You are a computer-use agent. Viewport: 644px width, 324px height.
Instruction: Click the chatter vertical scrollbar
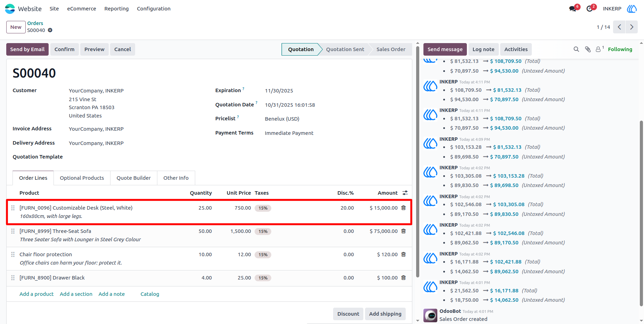(641, 213)
